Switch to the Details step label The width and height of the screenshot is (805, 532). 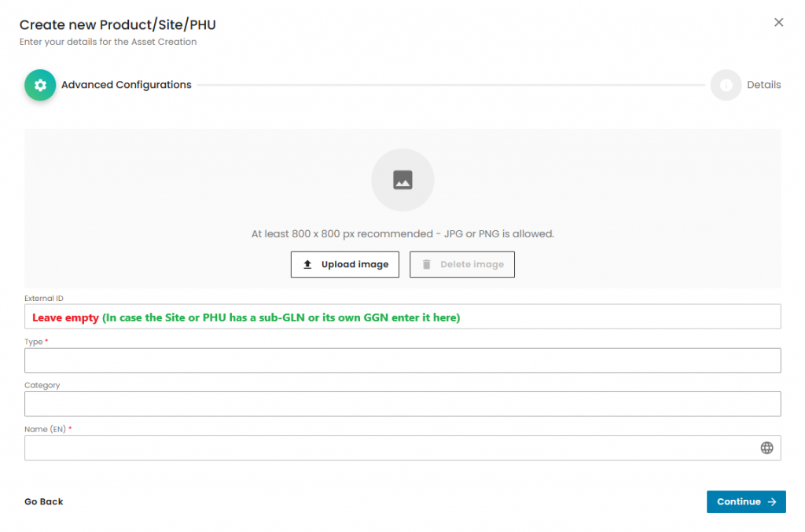click(x=763, y=85)
